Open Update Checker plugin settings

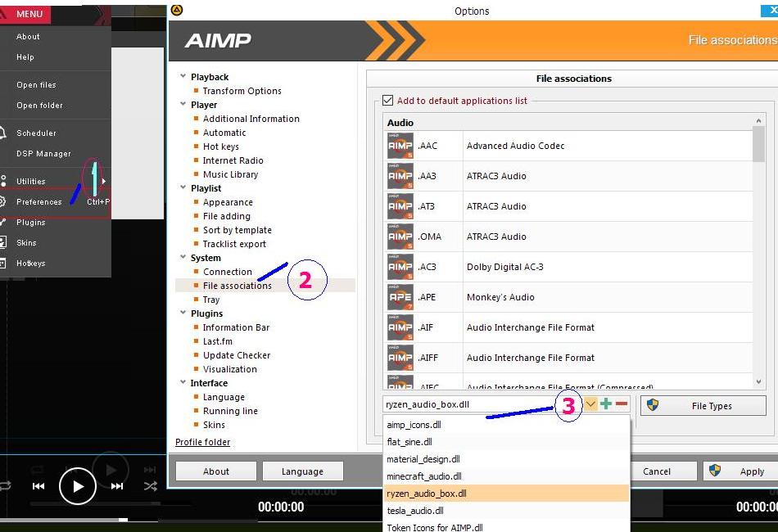coord(237,355)
